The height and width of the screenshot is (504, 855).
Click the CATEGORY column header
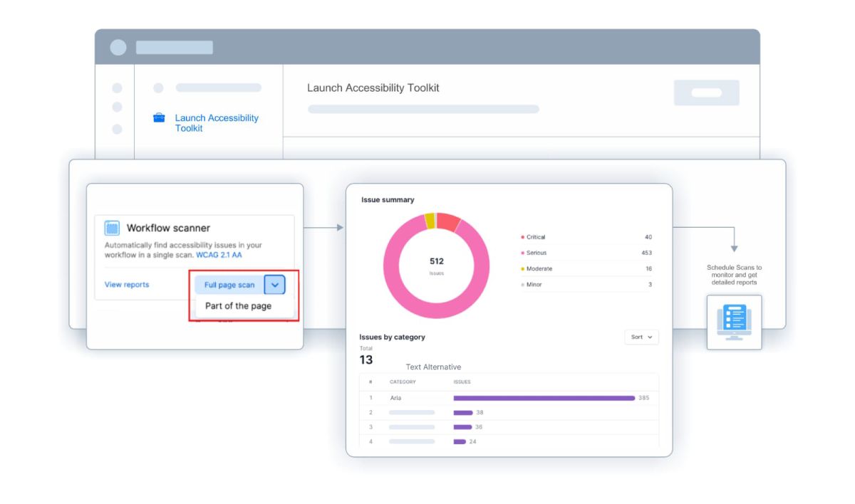pos(403,382)
